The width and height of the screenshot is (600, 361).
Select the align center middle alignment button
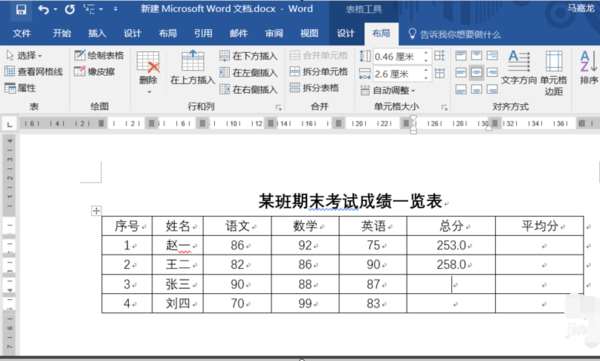click(476, 72)
